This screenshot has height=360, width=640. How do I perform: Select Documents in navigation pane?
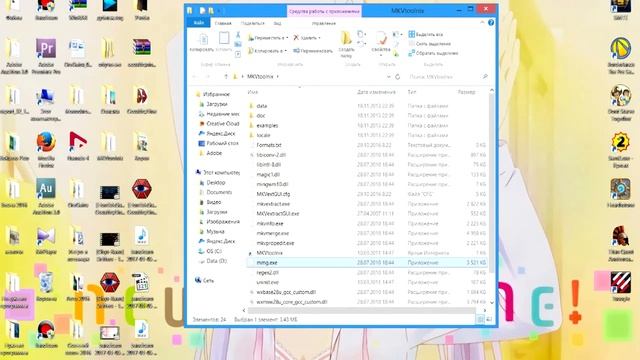click(x=219, y=192)
